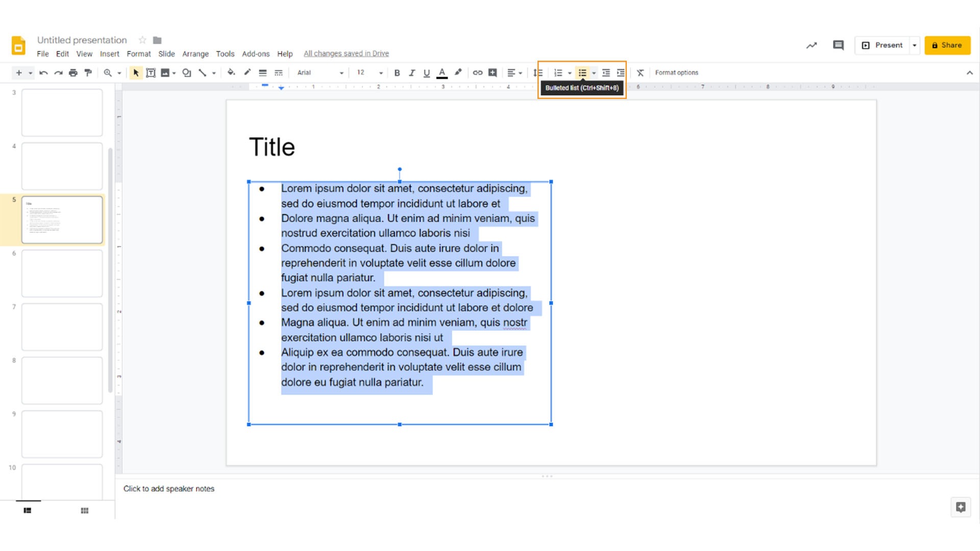Toggle Bold formatting on text
The width and height of the screenshot is (980, 551).
pos(397,72)
